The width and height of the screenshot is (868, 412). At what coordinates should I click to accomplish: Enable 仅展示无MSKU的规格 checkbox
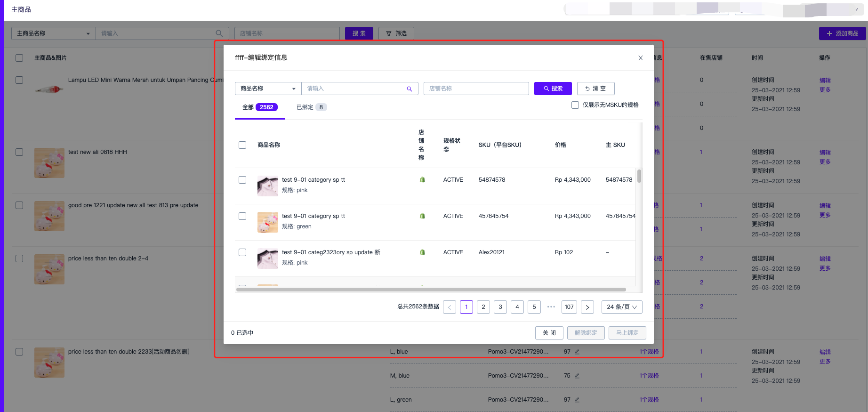575,105
